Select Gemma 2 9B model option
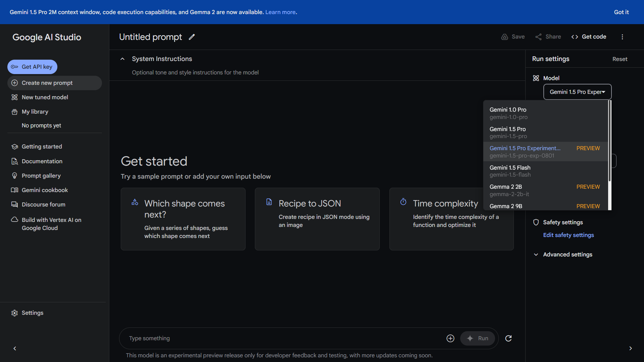This screenshot has width=644, height=362. 545,206
